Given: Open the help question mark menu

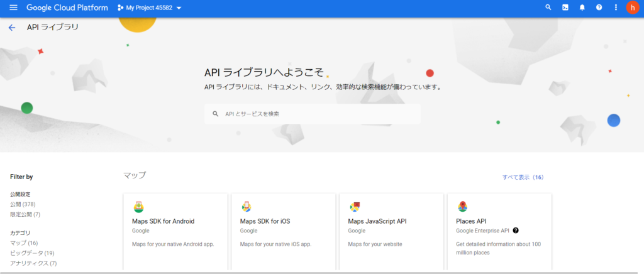Looking at the screenshot, I should 599,8.
